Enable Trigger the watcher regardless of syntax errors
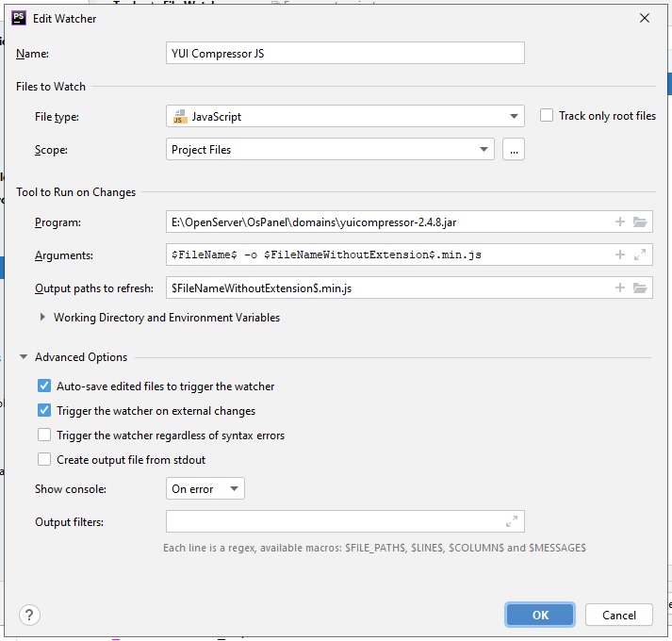 [x=44, y=435]
